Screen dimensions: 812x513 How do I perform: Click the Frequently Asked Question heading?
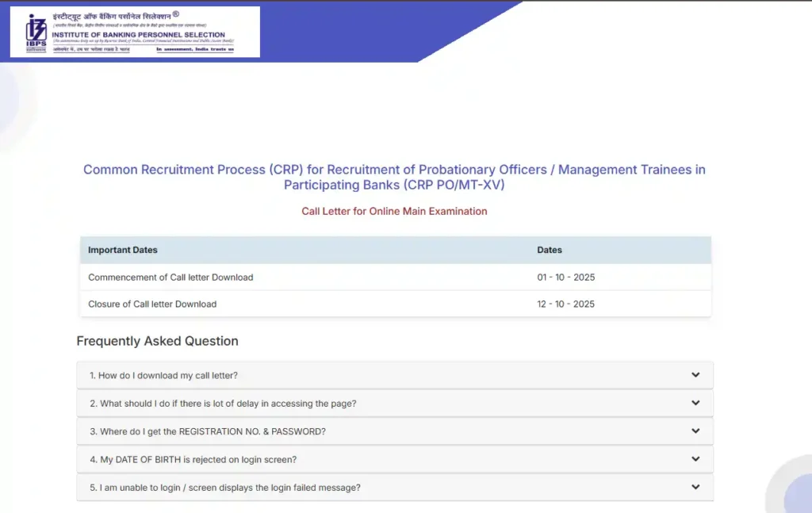pos(157,341)
